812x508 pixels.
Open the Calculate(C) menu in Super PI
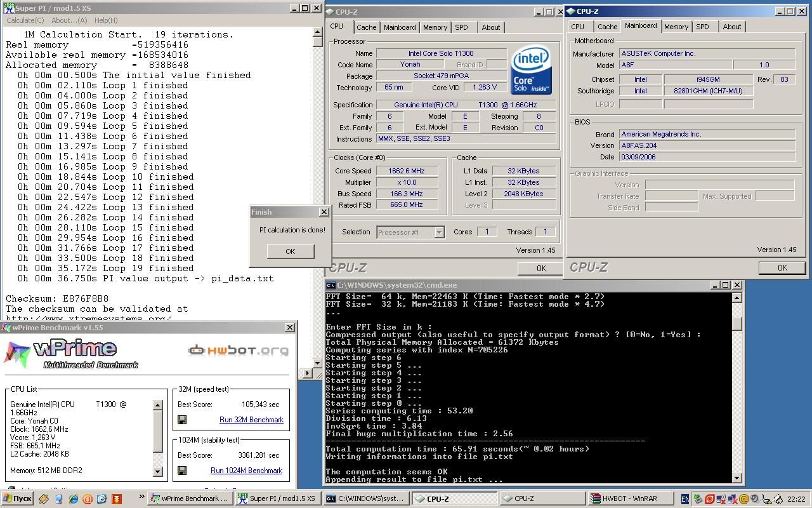coord(25,20)
